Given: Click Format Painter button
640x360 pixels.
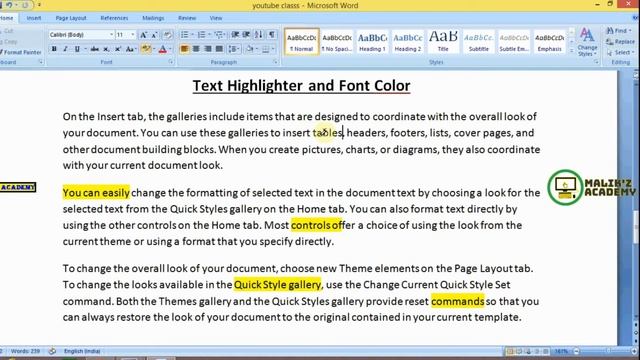Looking at the screenshot, I should tap(21, 52).
